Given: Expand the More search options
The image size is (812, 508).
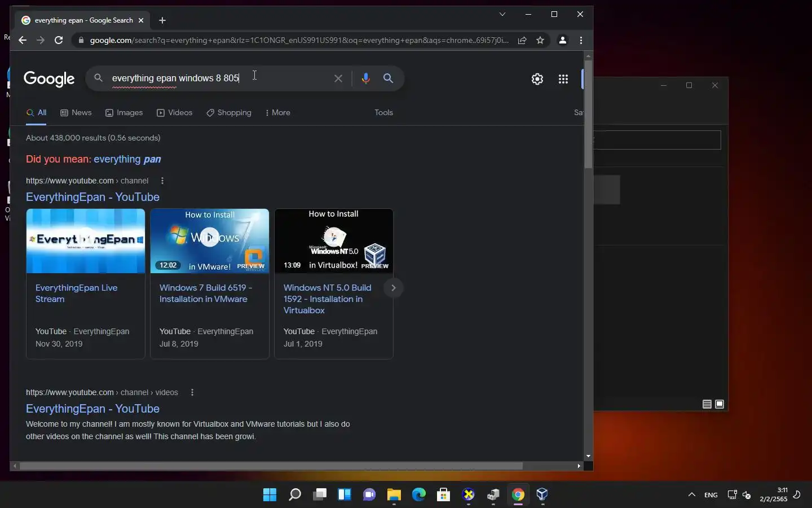Looking at the screenshot, I should point(277,112).
